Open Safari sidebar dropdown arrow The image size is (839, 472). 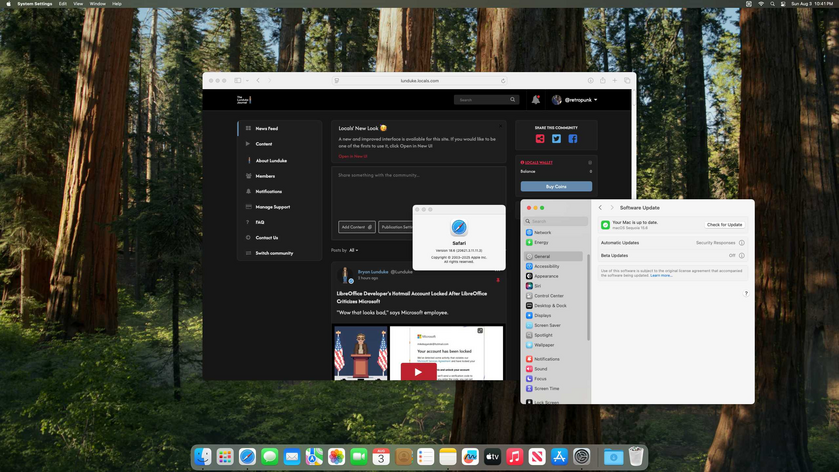(247, 81)
